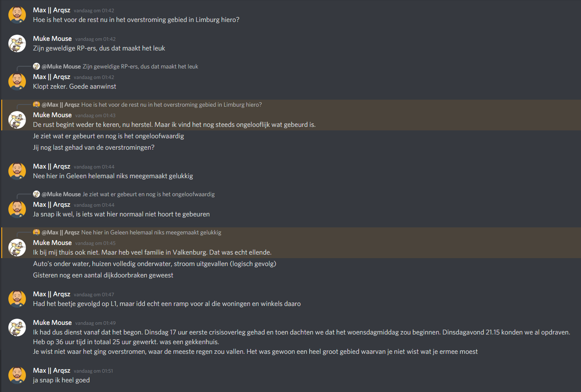The image size is (581, 392).
Task: Open Muke Mouse's avatar on the 01:49 message
Action: (17, 327)
